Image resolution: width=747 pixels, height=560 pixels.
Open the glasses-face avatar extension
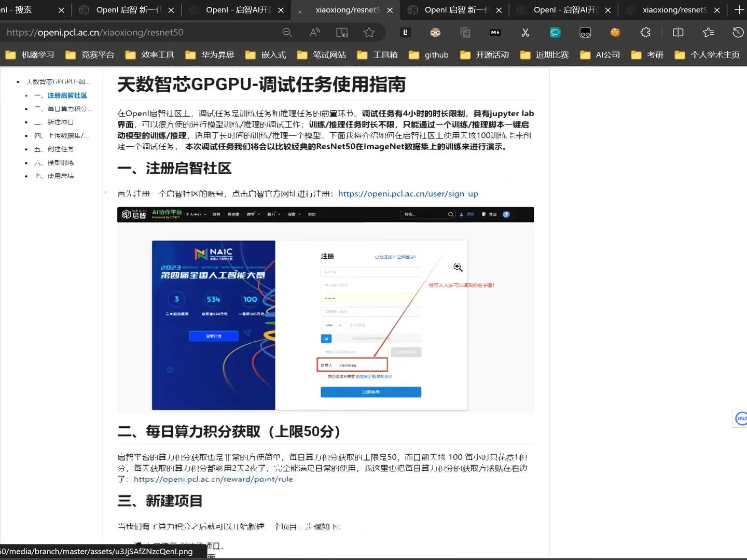pyautogui.click(x=435, y=32)
